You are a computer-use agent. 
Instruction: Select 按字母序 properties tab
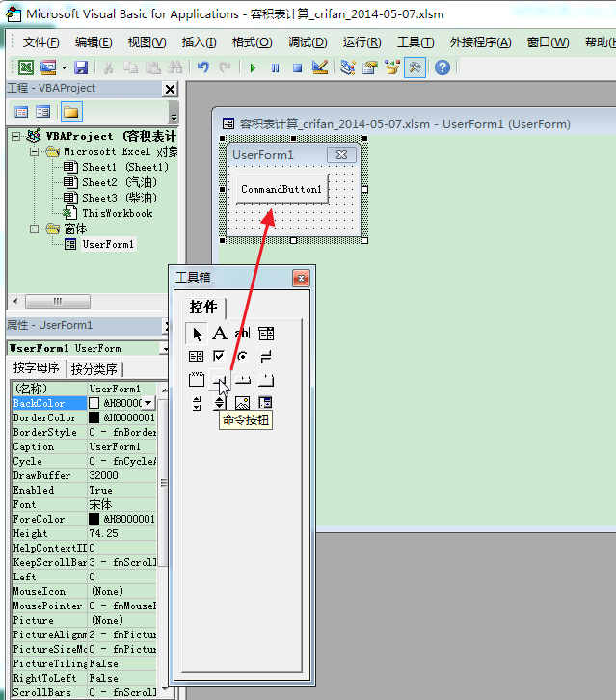tap(37, 368)
